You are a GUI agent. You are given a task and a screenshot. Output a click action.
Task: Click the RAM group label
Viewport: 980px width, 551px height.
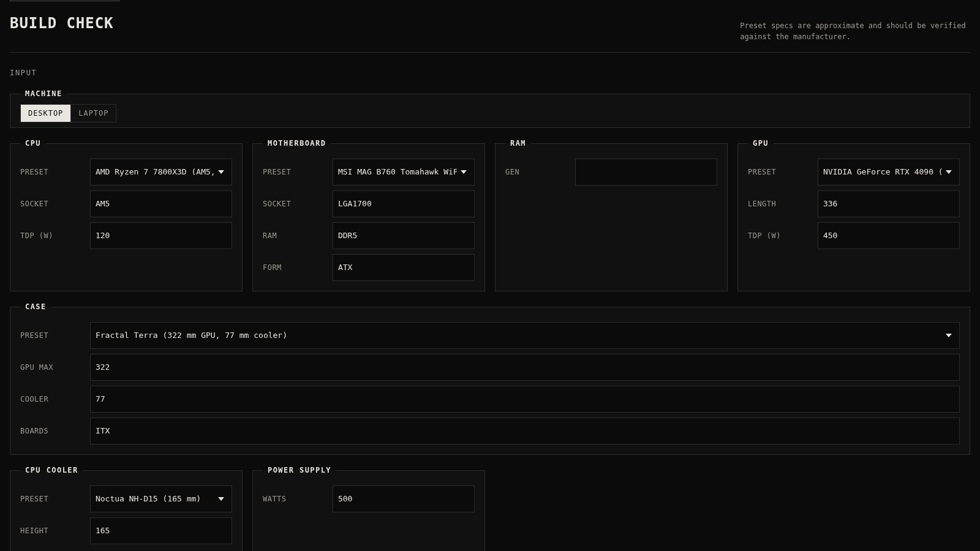518,143
